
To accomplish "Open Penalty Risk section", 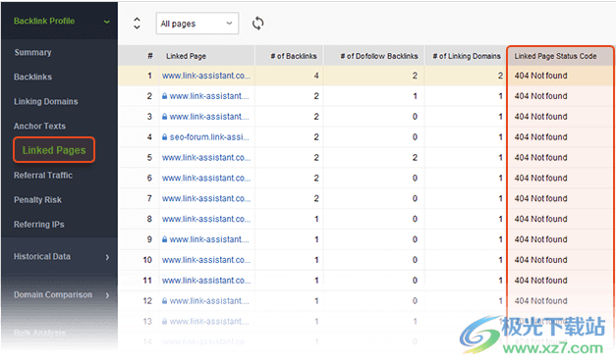I will click(37, 200).
